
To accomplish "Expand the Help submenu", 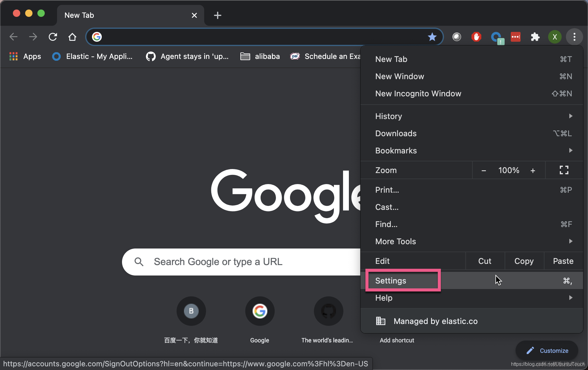I will (x=472, y=298).
